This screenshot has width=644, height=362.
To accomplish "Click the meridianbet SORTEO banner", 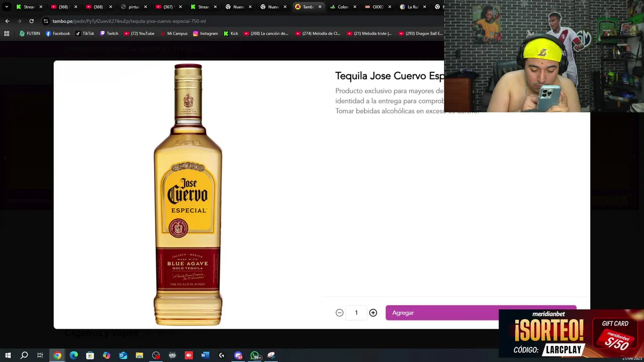I will point(571,333).
